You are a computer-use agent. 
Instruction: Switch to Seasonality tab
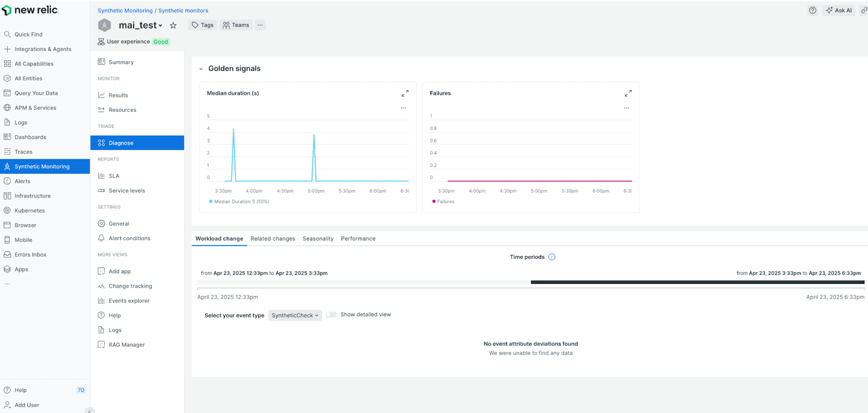pyautogui.click(x=318, y=239)
